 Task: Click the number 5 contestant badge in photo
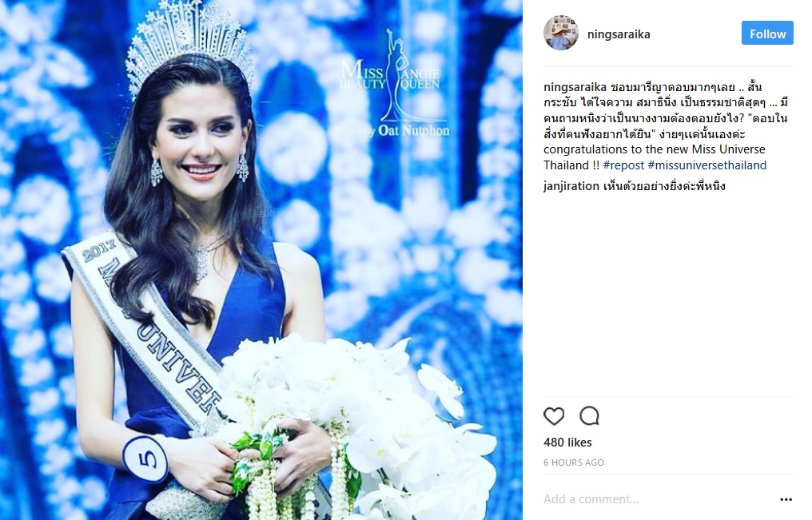[x=145, y=458]
